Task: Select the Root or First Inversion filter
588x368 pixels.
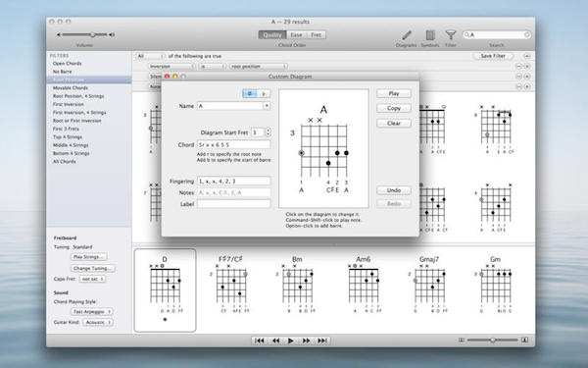Action: coord(77,121)
